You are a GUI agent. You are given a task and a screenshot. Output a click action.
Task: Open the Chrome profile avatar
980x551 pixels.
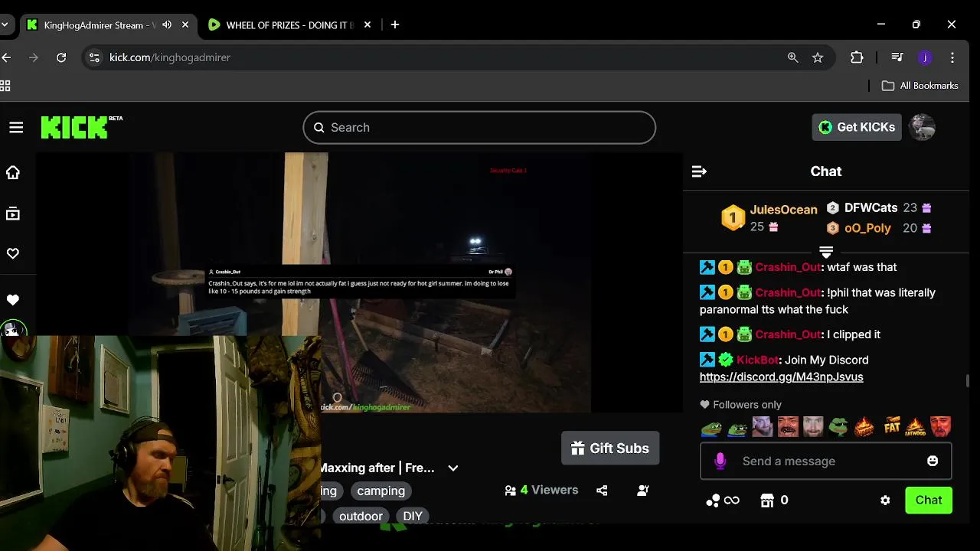click(925, 57)
